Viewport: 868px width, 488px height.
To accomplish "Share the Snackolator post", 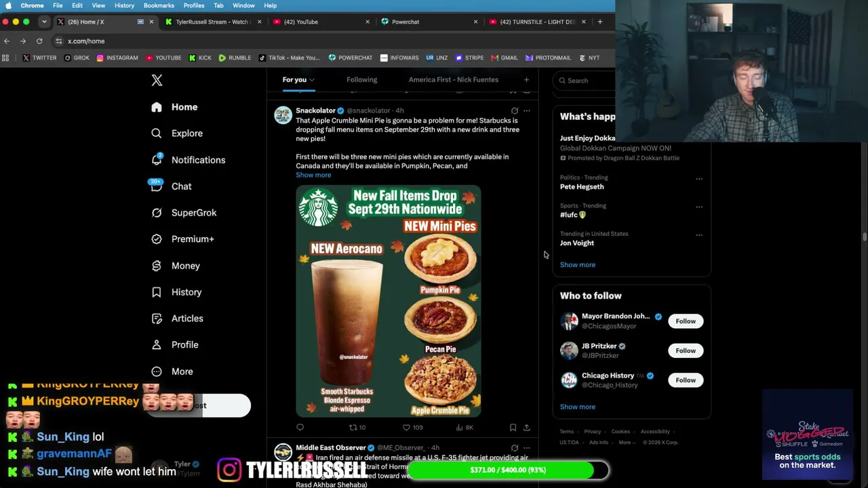I will click(526, 428).
